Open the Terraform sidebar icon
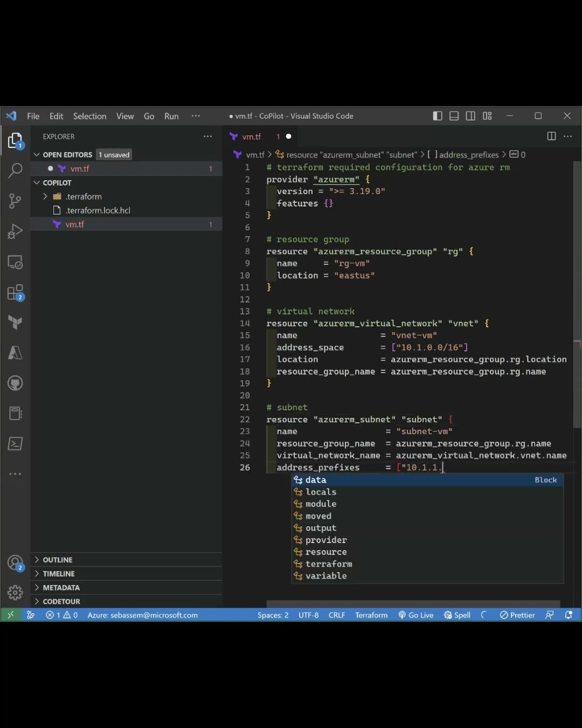The height and width of the screenshot is (728, 582). 15,322
